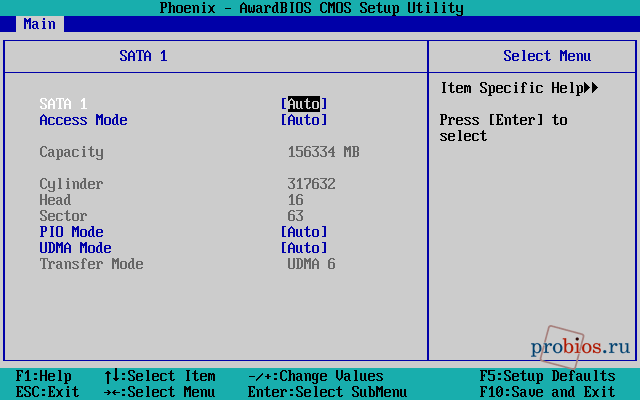This screenshot has width=640, height=400.
Task: Open the Access Mode [Auto] value
Action: tap(304, 120)
